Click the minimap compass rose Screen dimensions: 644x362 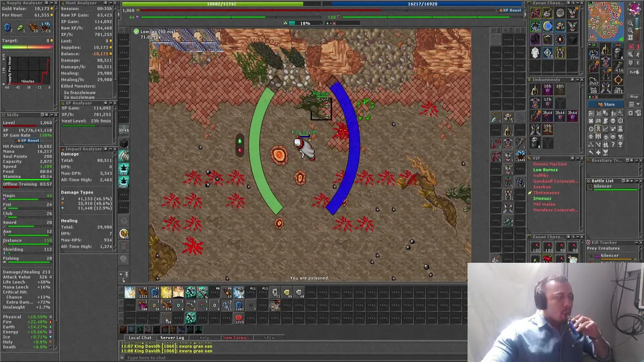pyautogui.click(x=634, y=9)
